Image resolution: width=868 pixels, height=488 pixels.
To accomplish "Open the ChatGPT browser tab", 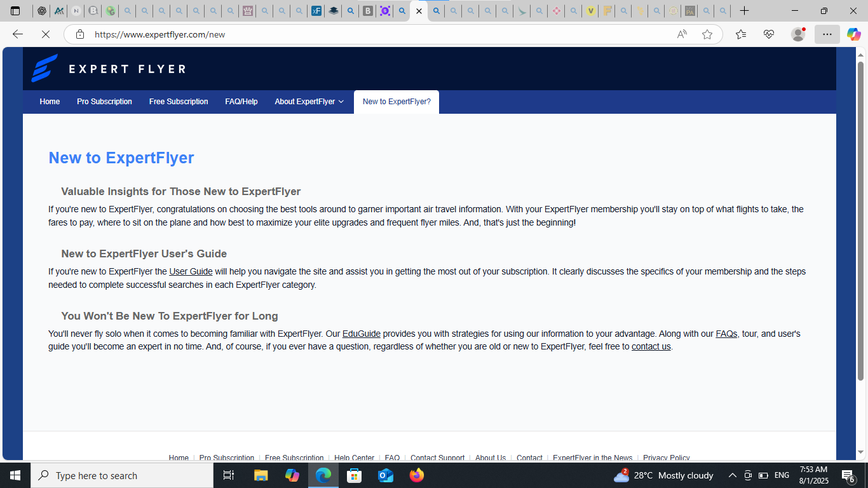I will pyautogui.click(x=42, y=11).
